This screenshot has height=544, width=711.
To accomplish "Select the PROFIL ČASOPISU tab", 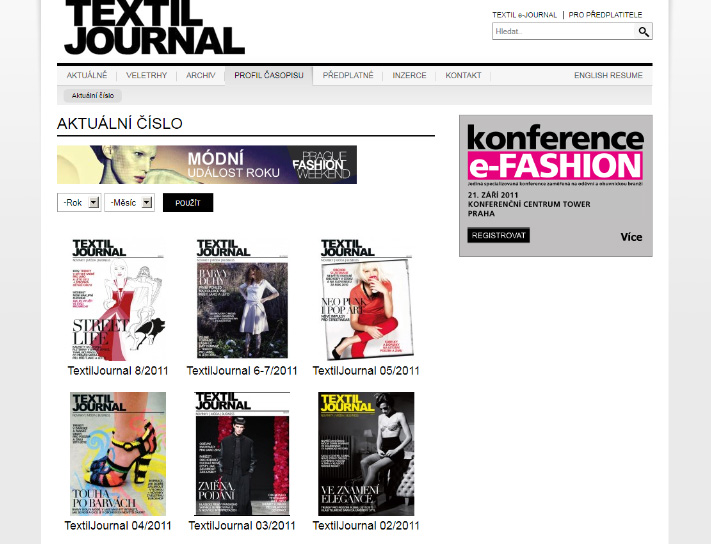I will click(x=269, y=75).
